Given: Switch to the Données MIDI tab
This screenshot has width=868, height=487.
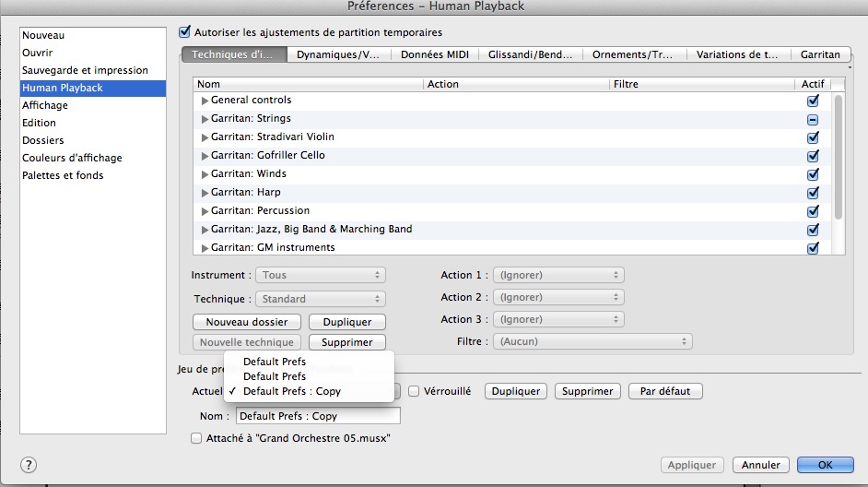Looking at the screenshot, I should tap(434, 54).
